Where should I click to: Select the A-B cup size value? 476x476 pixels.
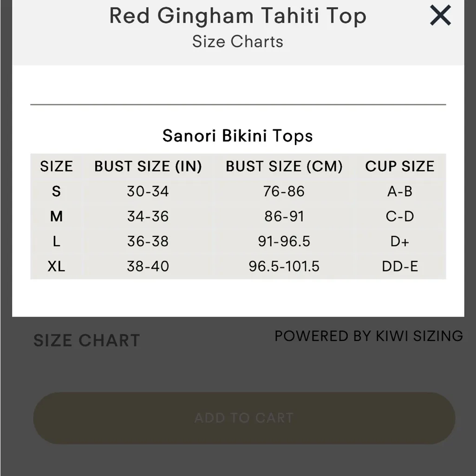(x=400, y=191)
